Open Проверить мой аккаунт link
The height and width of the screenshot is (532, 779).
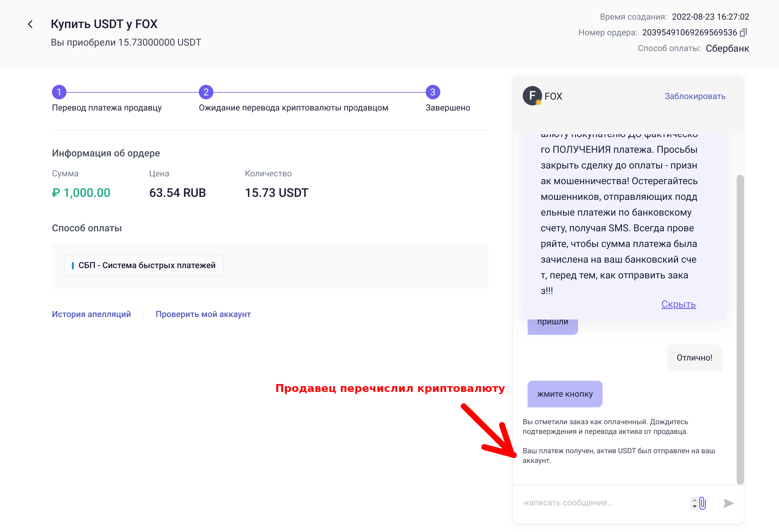click(x=203, y=314)
